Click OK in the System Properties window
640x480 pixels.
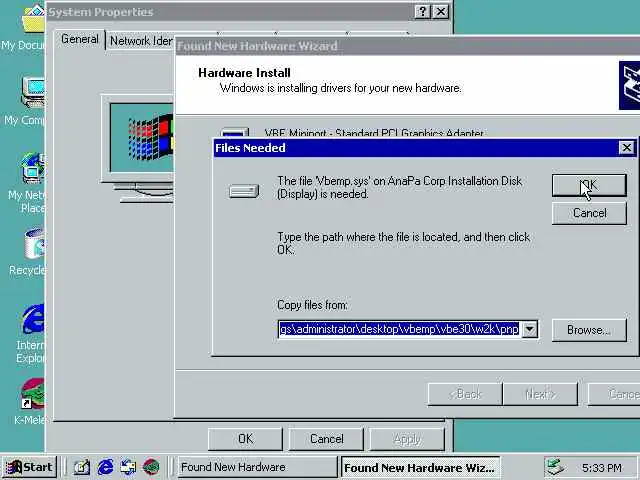click(245, 439)
